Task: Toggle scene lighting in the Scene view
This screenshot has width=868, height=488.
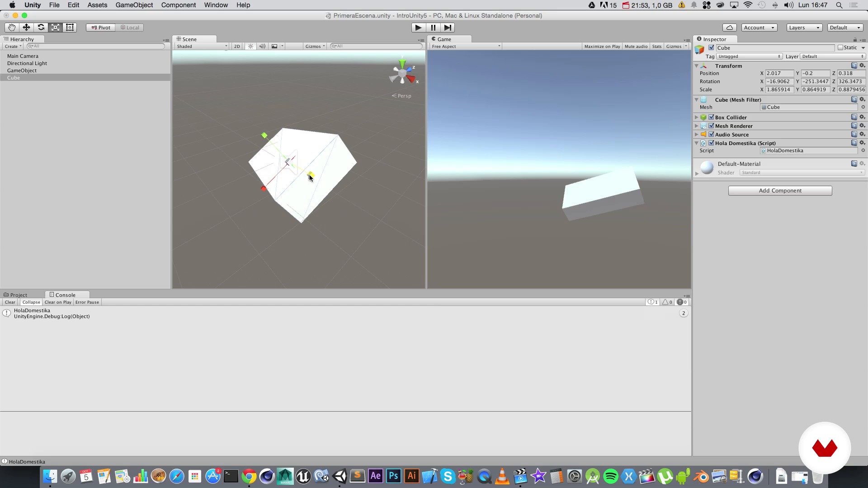Action: [250, 46]
